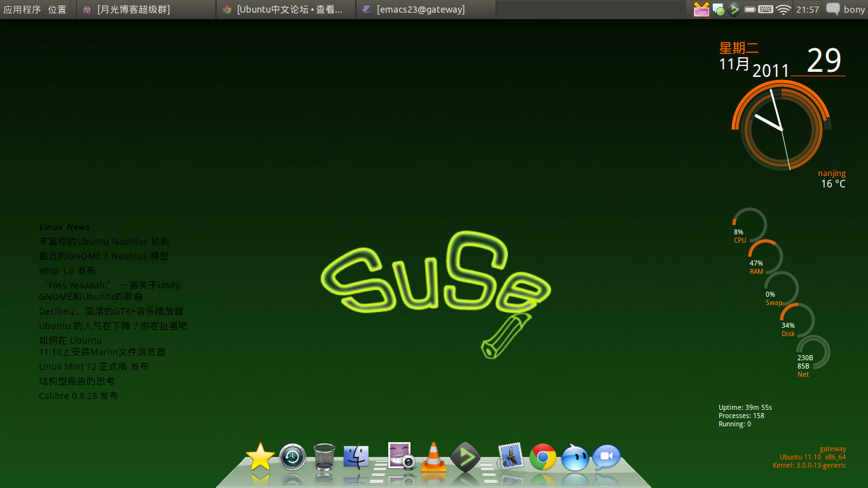This screenshot has width=868, height=488.
Task: Click the news item 'Htop 1.0 发布'
Action: tap(67, 271)
